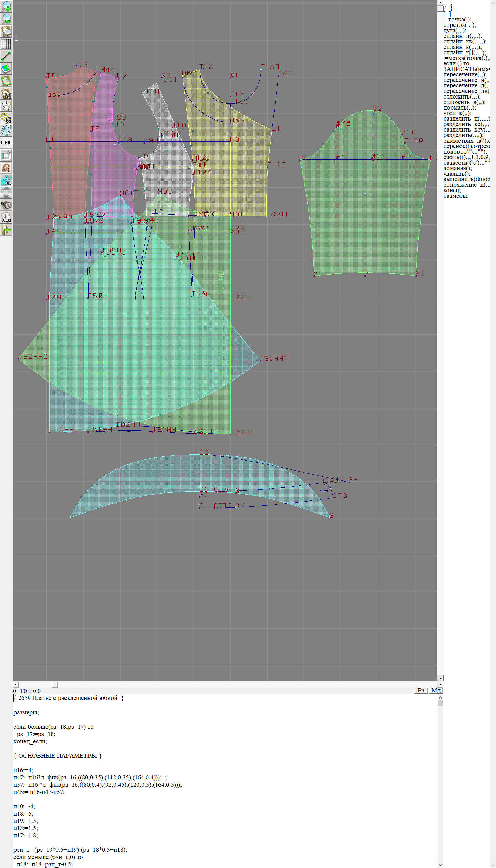Click the woman portrait icon
The width and height of the screenshot is (496, 868).
6,168
